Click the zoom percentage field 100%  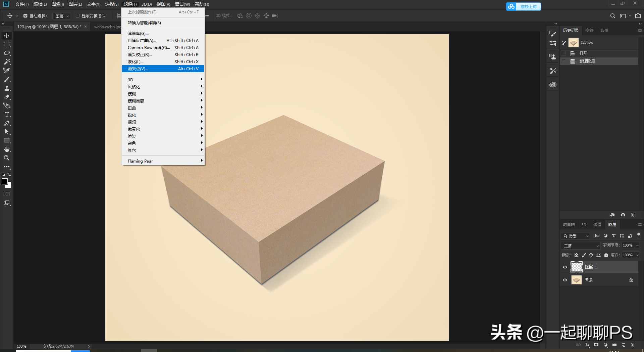(x=22, y=346)
